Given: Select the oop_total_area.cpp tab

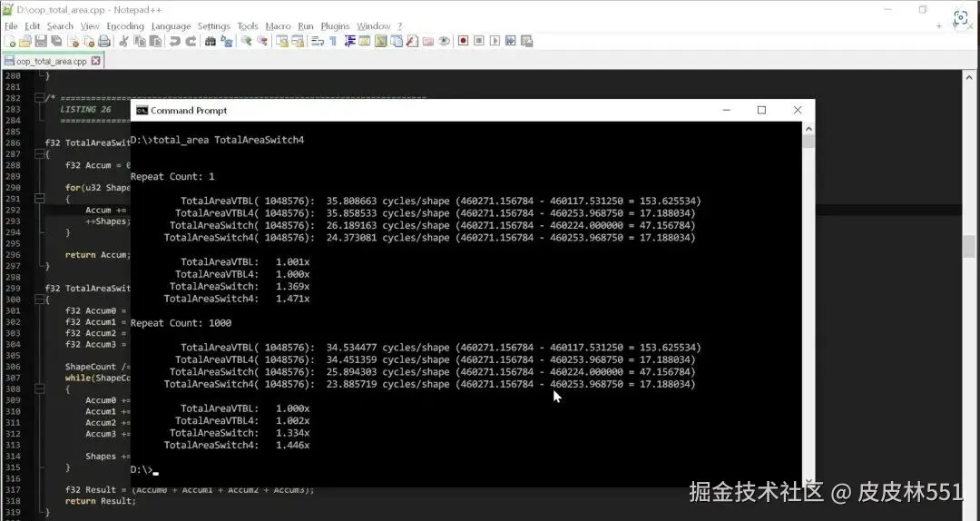Looking at the screenshot, I should [x=51, y=62].
